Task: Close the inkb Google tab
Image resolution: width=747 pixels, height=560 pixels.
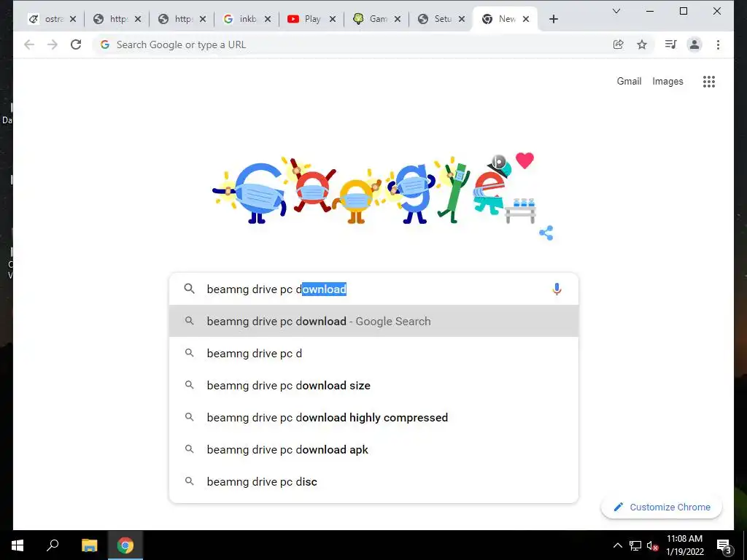Action: point(268,19)
